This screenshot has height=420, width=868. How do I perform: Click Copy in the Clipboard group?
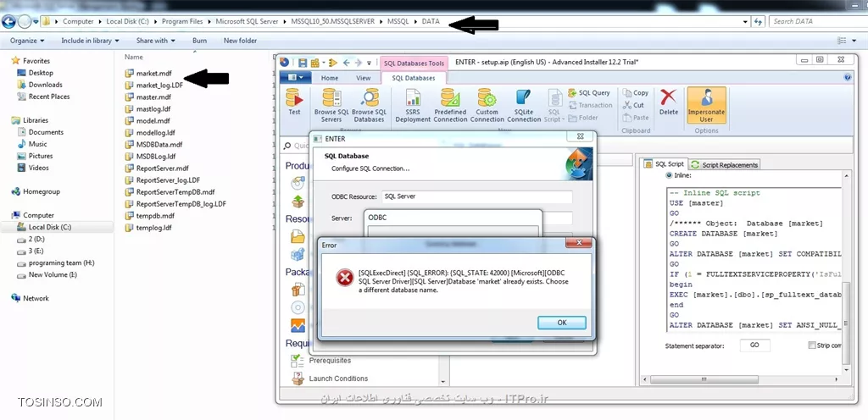coord(636,93)
